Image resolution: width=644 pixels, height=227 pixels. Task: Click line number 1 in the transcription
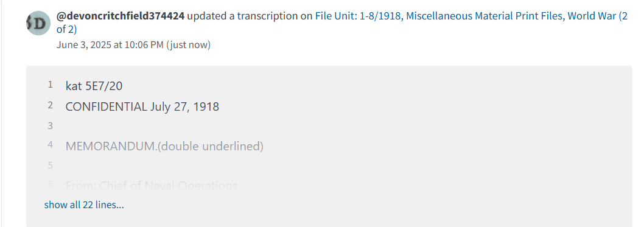(x=51, y=85)
